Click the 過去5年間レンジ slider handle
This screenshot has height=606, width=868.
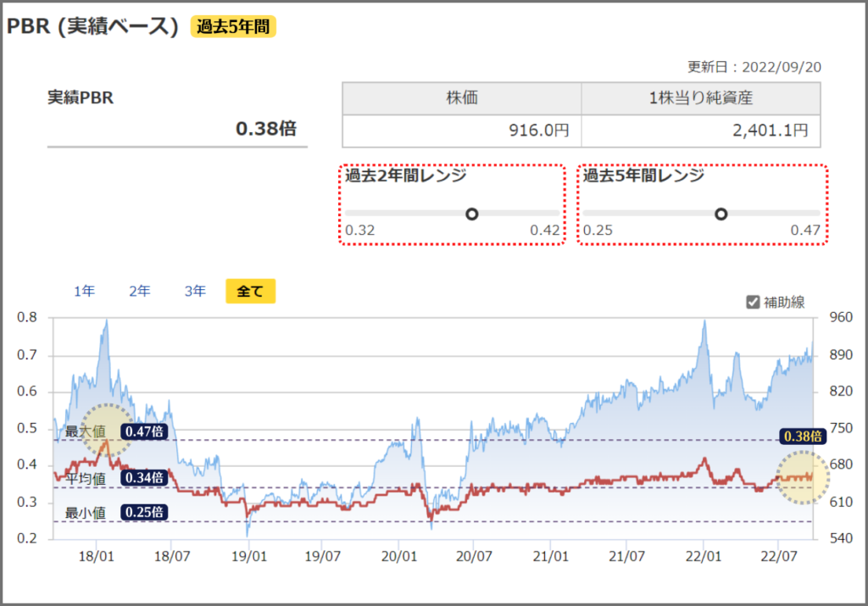[721, 214]
